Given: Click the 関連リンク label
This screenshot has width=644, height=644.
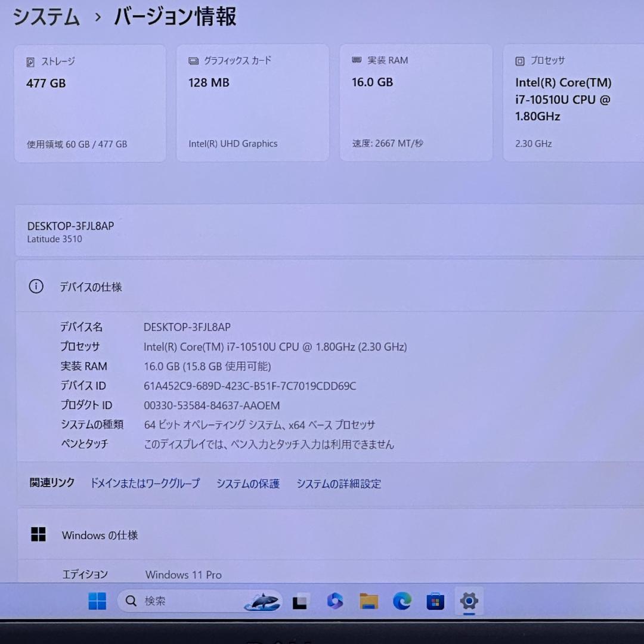Looking at the screenshot, I should (x=52, y=482).
